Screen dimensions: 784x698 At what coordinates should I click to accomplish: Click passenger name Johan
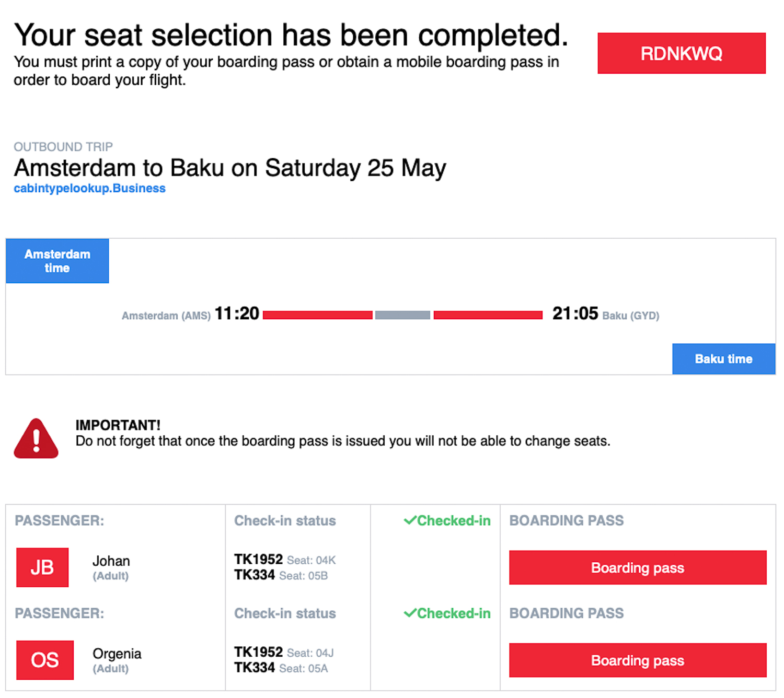(111, 561)
